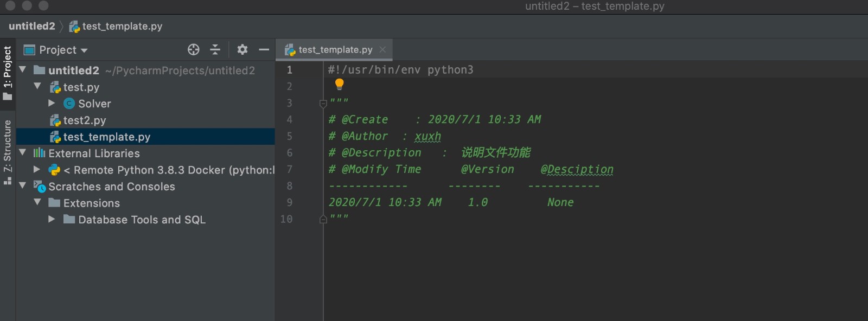Click test_template.py icon in breadcrumb
The image size is (868, 321).
(74, 27)
